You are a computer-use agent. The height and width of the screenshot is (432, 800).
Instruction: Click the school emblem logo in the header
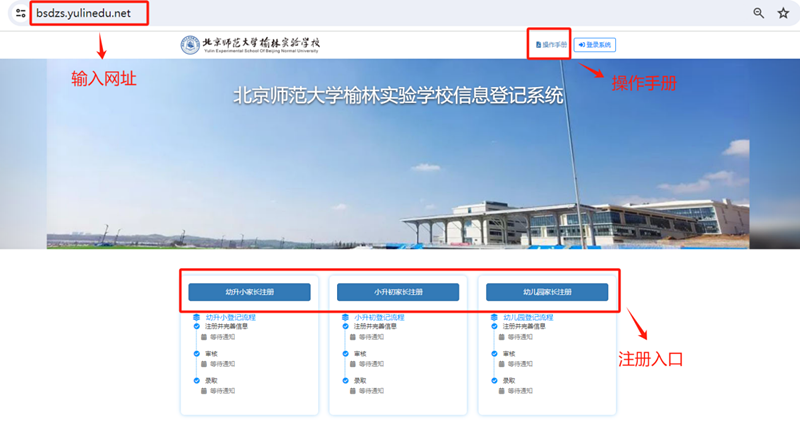(x=190, y=45)
